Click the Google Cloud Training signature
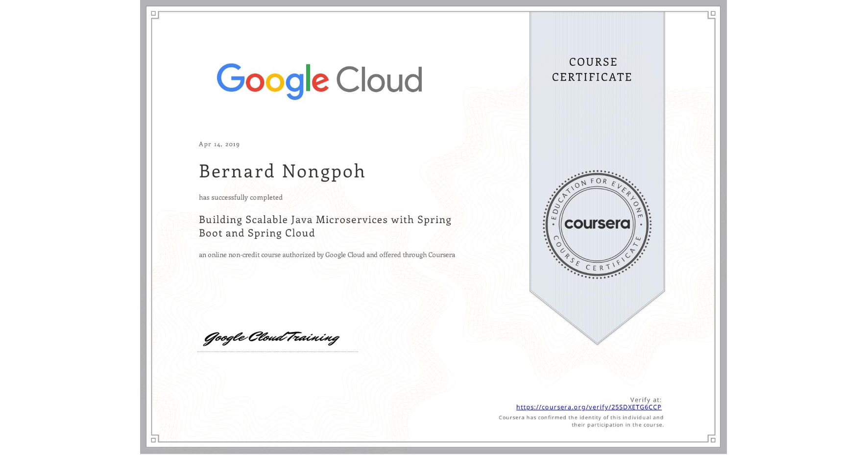This screenshot has height=455, width=868. pyautogui.click(x=272, y=337)
